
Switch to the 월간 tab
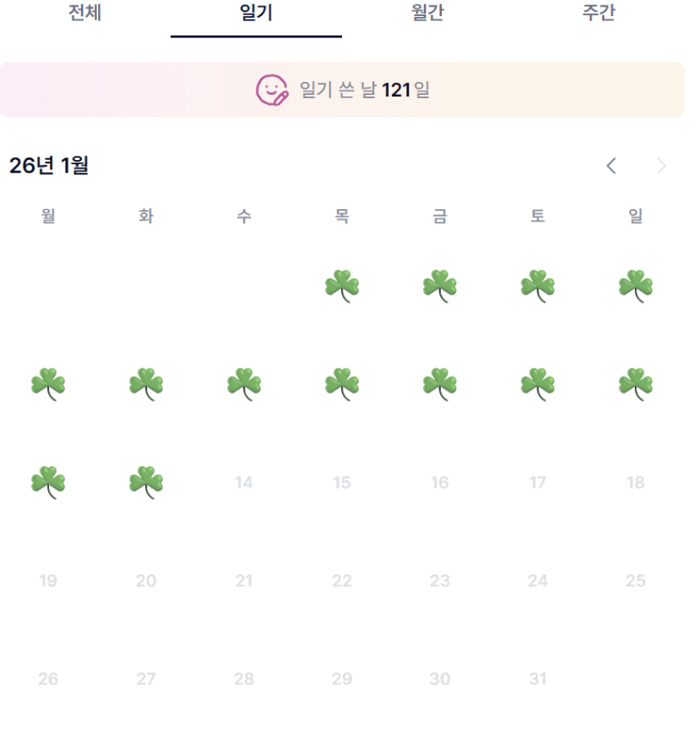pyautogui.click(x=427, y=14)
